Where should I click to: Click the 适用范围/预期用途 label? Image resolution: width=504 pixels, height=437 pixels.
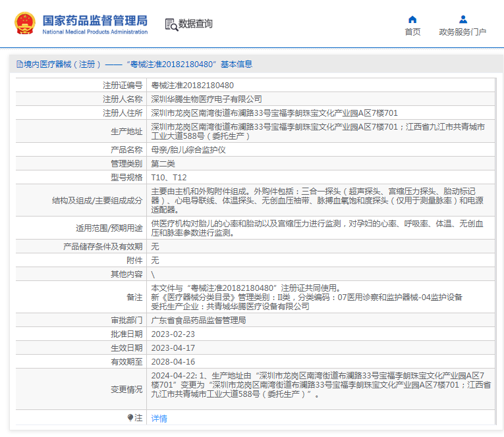pyautogui.click(x=109, y=228)
